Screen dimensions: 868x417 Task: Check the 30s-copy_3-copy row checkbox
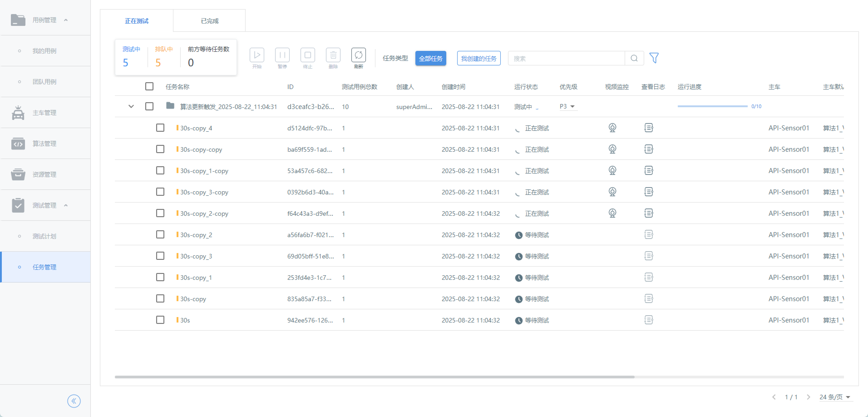pos(160,192)
